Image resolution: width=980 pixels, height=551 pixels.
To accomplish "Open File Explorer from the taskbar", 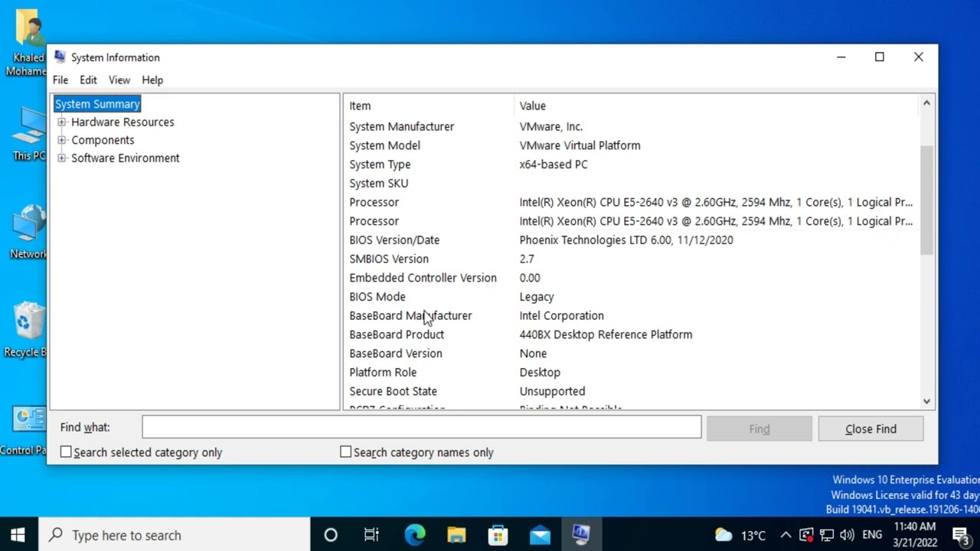I will tap(456, 535).
